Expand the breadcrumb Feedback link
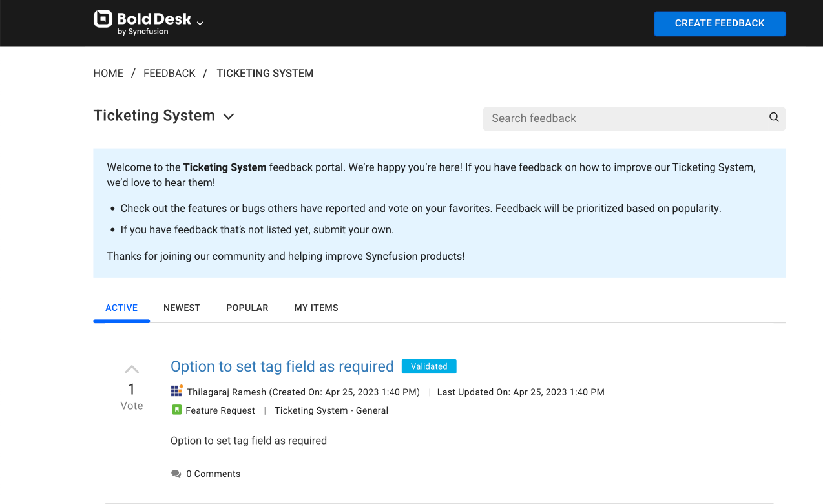 tap(169, 73)
